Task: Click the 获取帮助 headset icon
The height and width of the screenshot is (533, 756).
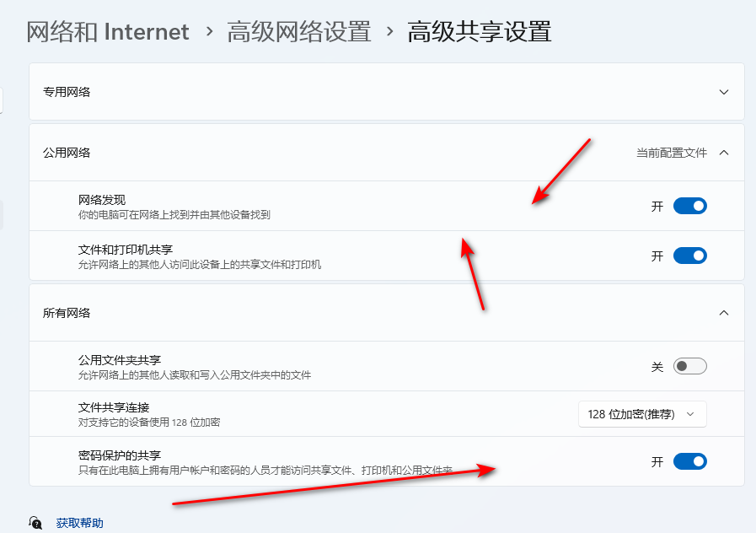Action: tap(35, 523)
